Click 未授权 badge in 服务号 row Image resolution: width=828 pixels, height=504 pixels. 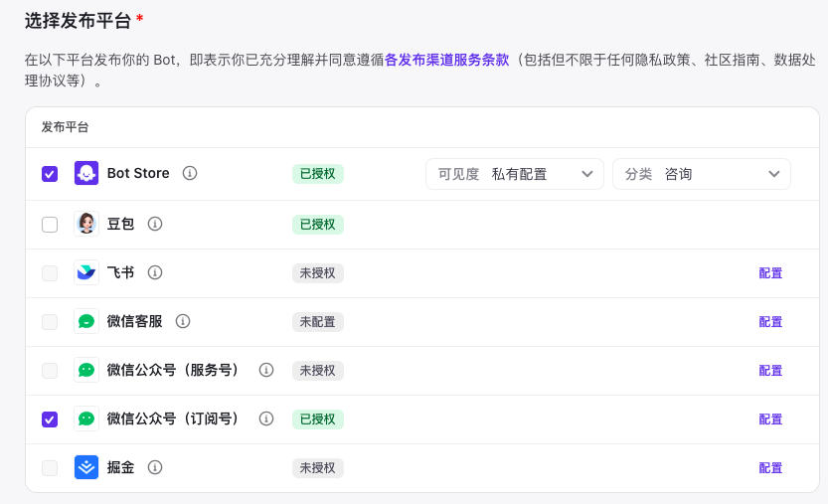318,371
